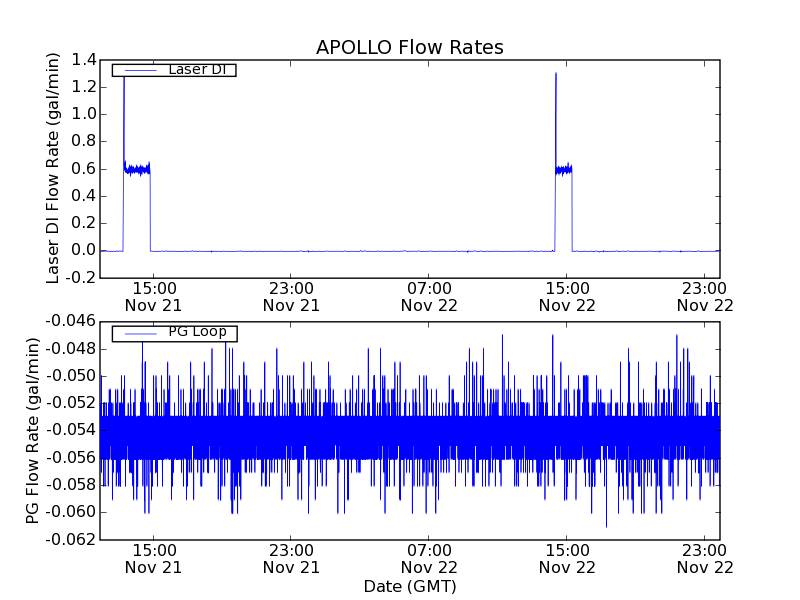Image resolution: width=800 pixels, height=600 pixels.
Task: Click the 0.8 tick label on top chart
Action: pos(84,141)
